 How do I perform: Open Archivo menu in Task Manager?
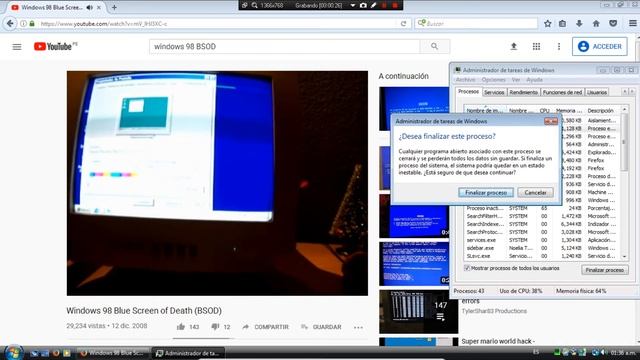coord(466,80)
